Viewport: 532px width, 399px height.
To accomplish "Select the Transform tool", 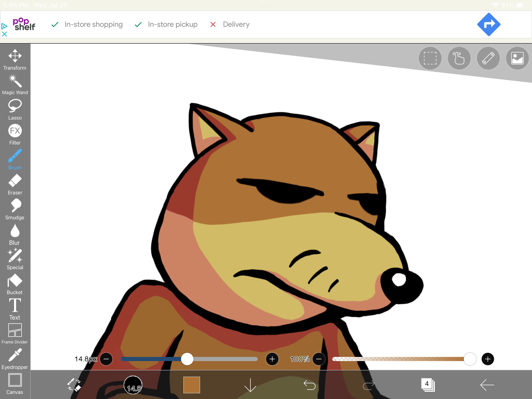I will (x=15, y=59).
